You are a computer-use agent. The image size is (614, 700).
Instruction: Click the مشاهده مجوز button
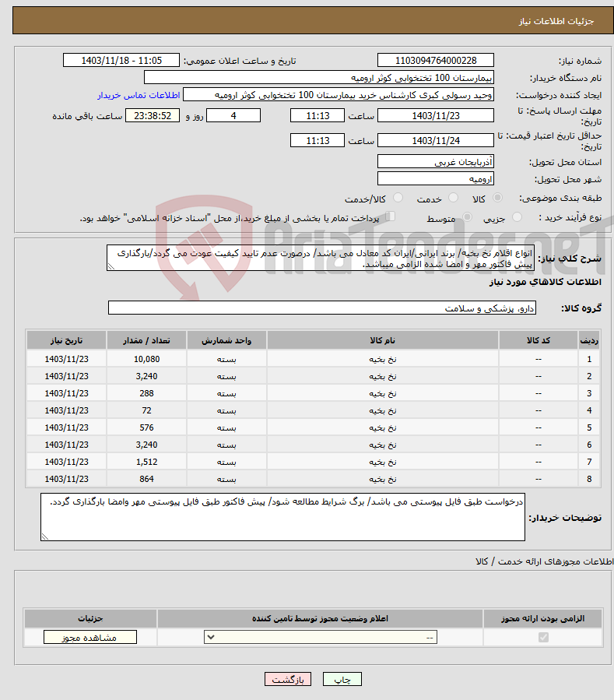click(x=90, y=638)
